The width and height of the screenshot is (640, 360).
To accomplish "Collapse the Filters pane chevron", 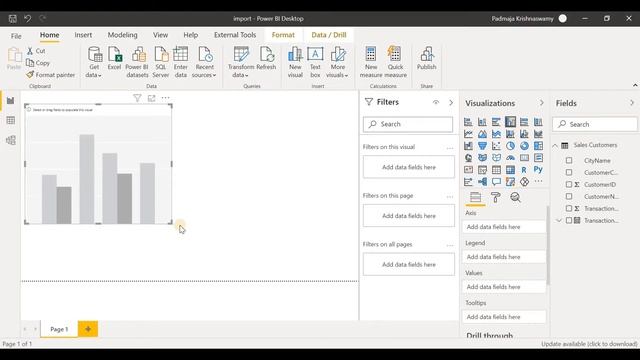I will [451, 102].
